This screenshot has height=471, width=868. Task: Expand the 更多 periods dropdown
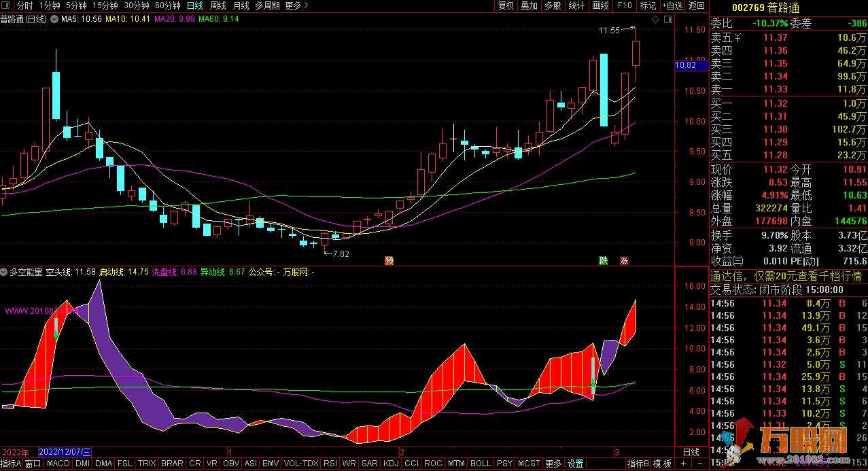click(296, 5)
